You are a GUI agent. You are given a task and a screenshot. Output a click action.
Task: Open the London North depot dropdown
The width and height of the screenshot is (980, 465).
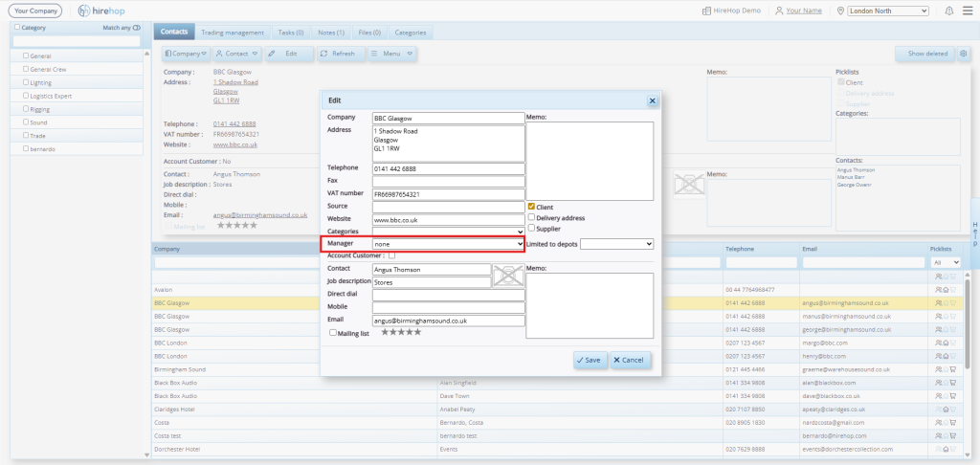point(888,11)
